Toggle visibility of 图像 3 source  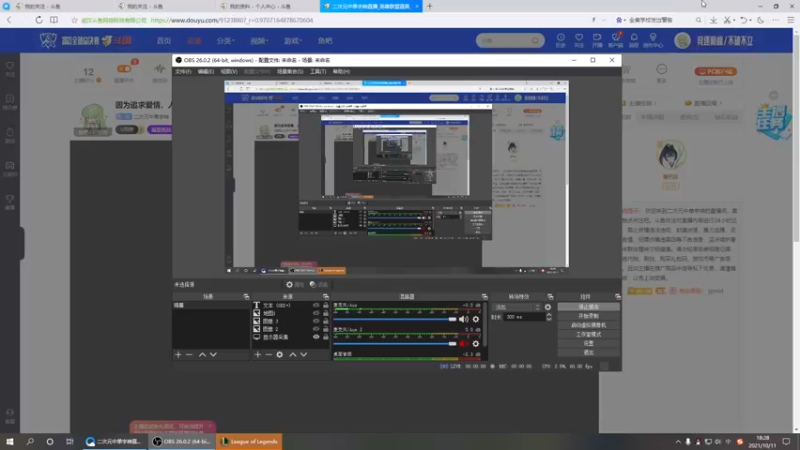pyautogui.click(x=316, y=321)
